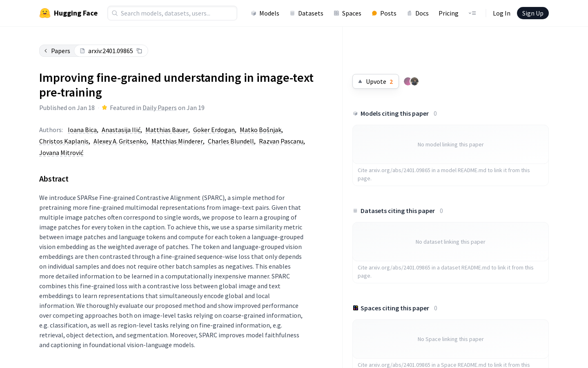
Task: Open the Docs nav item
Action: (x=418, y=13)
